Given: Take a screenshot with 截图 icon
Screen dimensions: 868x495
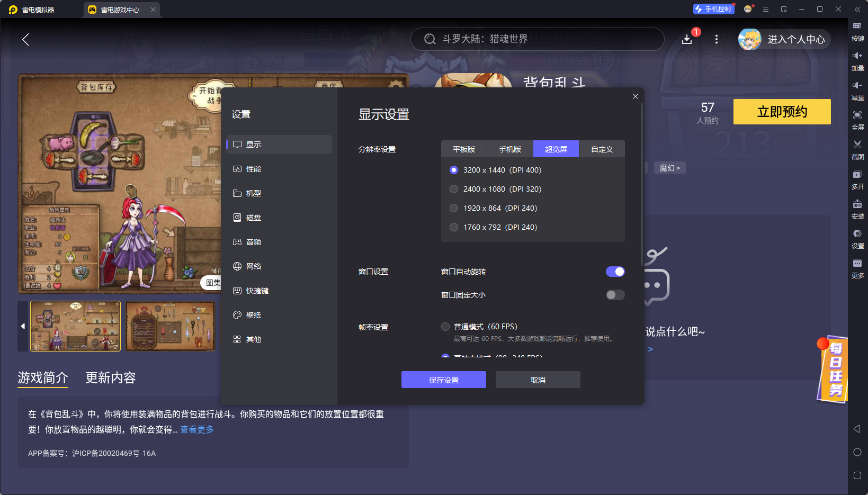Looking at the screenshot, I should click(857, 150).
